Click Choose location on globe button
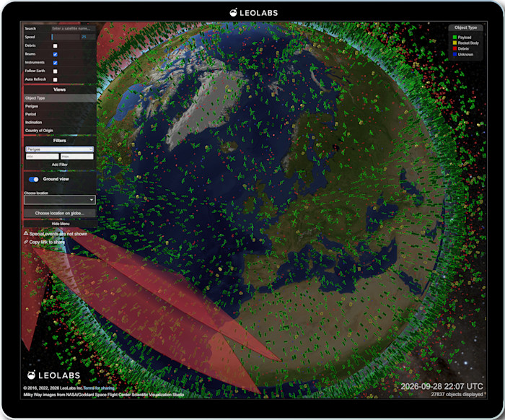The height and width of the screenshot is (420, 505). (x=60, y=213)
